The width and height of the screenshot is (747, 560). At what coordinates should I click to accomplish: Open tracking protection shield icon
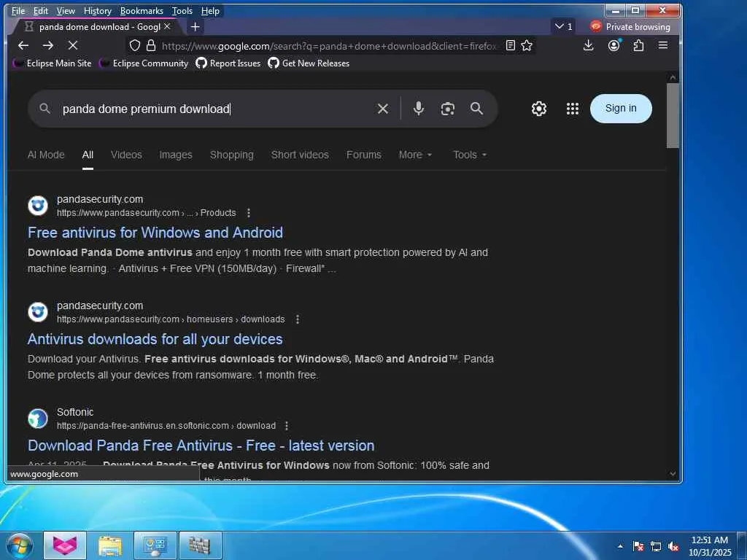tap(135, 45)
